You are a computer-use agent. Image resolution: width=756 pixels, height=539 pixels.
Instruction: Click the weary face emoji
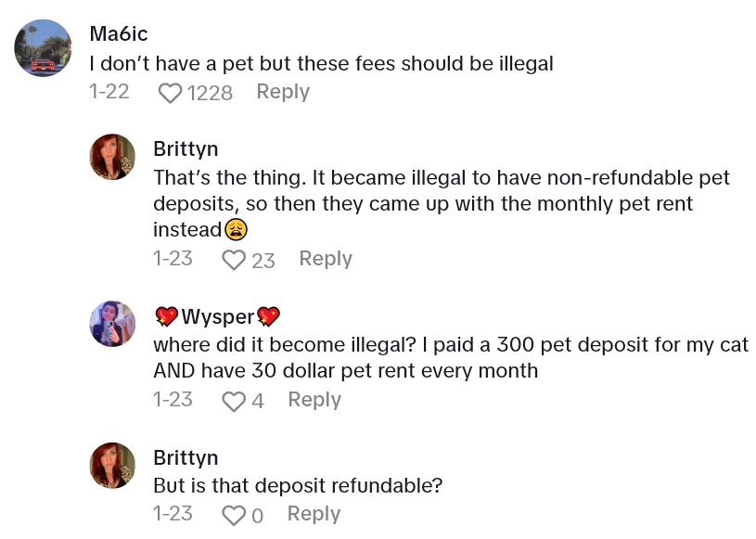(235, 229)
